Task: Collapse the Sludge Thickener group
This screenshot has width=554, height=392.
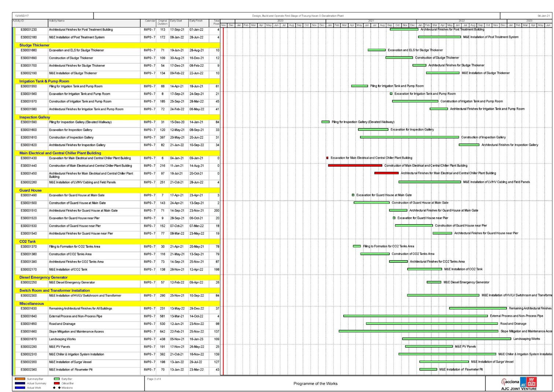Action: pyautogui.click(x=34, y=45)
